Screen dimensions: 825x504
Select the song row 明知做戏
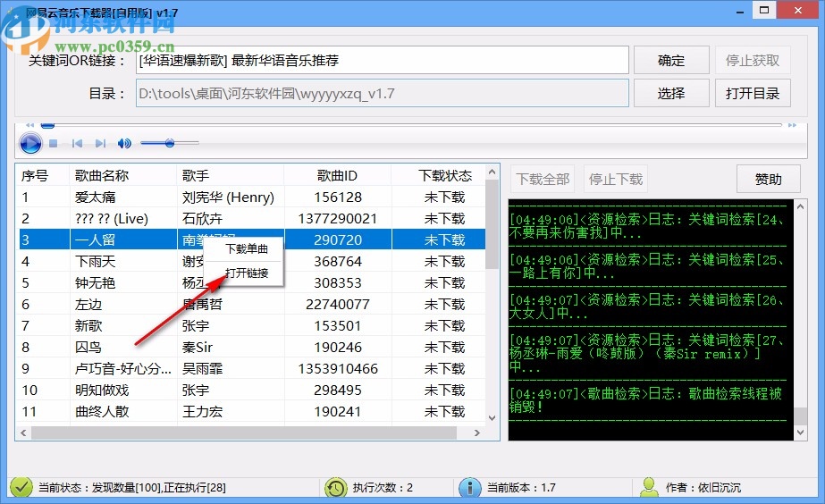tap(252, 390)
